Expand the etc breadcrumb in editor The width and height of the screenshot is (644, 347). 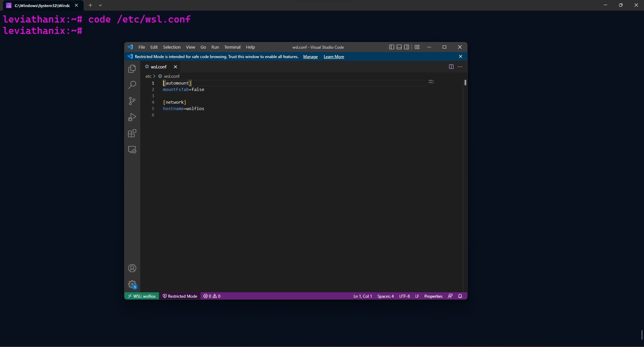148,76
